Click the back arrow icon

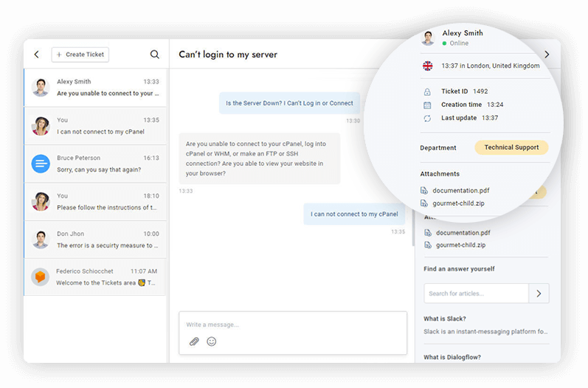pyautogui.click(x=37, y=55)
